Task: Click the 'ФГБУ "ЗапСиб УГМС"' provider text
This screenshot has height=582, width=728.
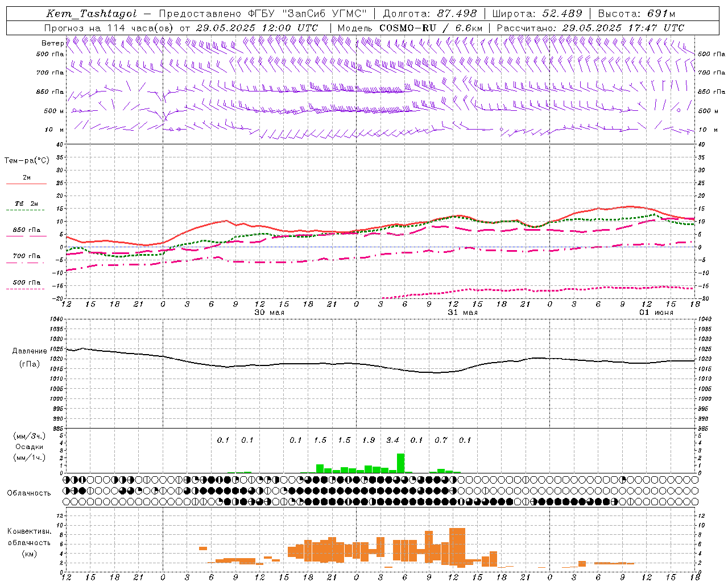Action: click(x=308, y=14)
